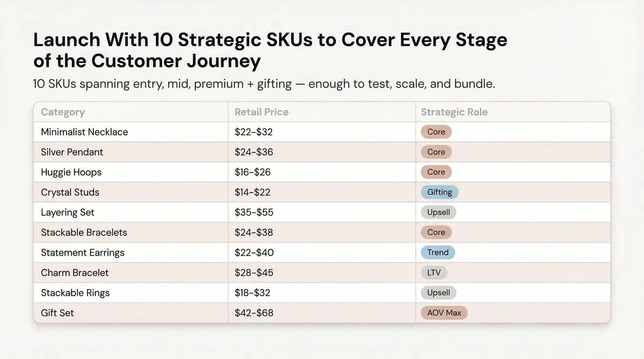This screenshot has height=359, width=644.
Task: Select the Core badge for Minimalist Necklace
Action: click(436, 132)
